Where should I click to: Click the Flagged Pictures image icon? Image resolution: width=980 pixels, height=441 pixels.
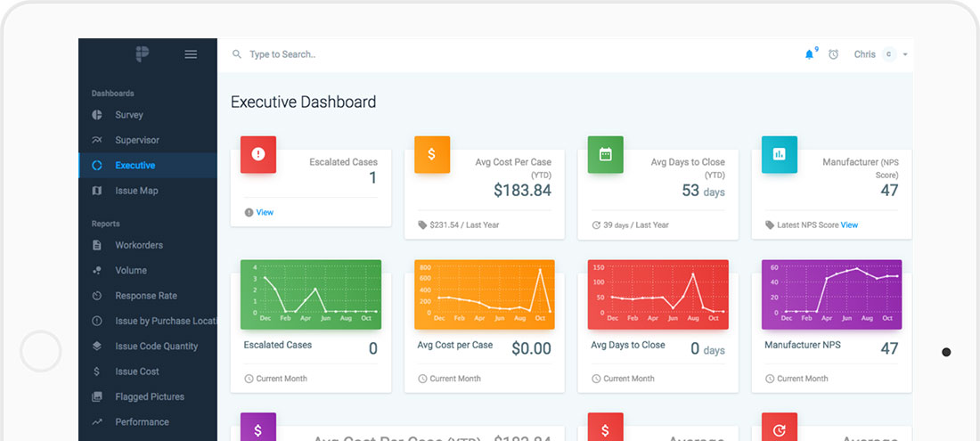click(97, 396)
